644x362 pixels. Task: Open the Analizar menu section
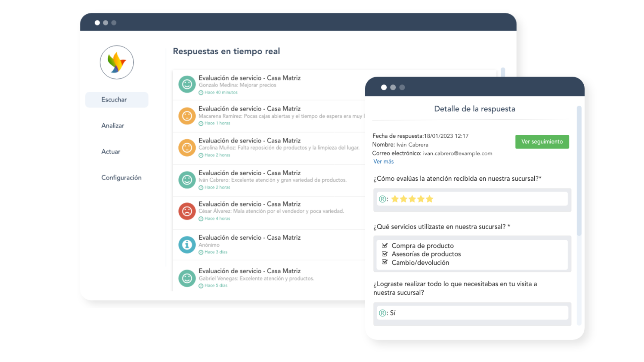tap(113, 126)
